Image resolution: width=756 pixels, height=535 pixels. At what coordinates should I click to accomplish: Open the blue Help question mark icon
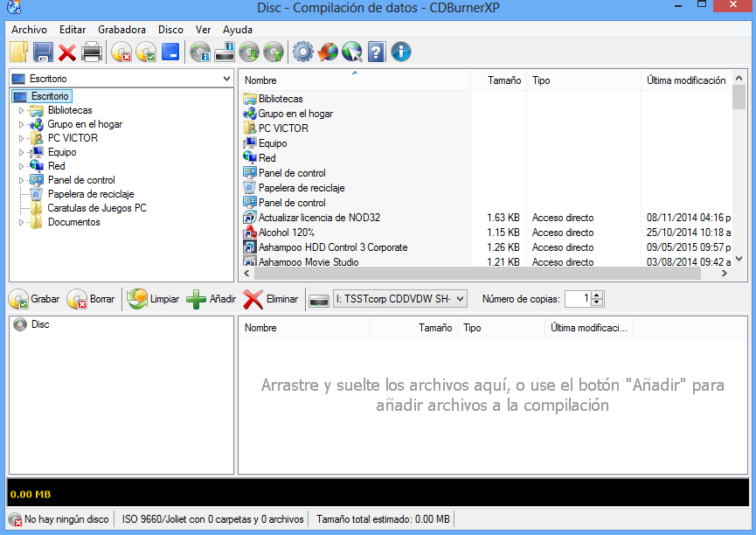[x=376, y=52]
